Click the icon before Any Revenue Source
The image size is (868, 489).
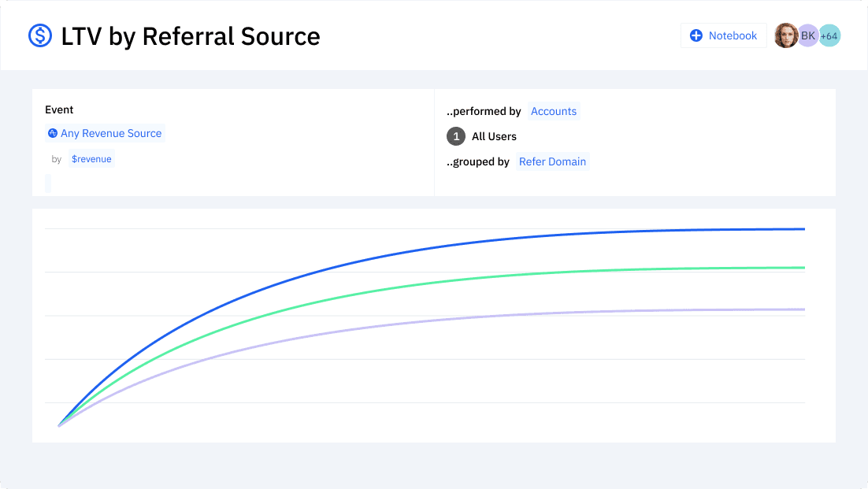pyautogui.click(x=52, y=134)
